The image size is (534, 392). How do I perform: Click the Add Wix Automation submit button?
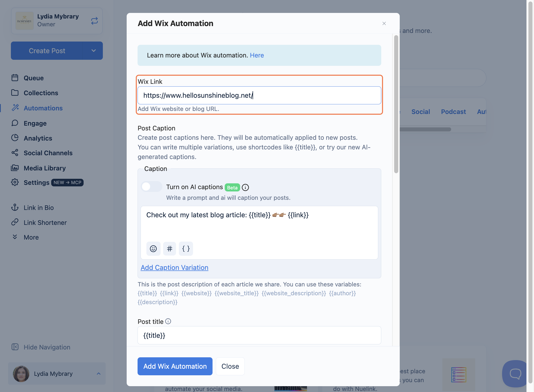pos(175,366)
